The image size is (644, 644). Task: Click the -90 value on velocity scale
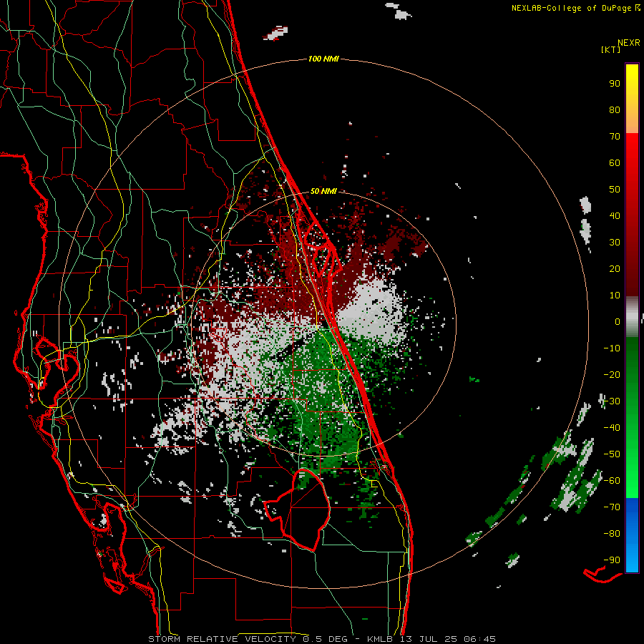(x=612, y=560)
